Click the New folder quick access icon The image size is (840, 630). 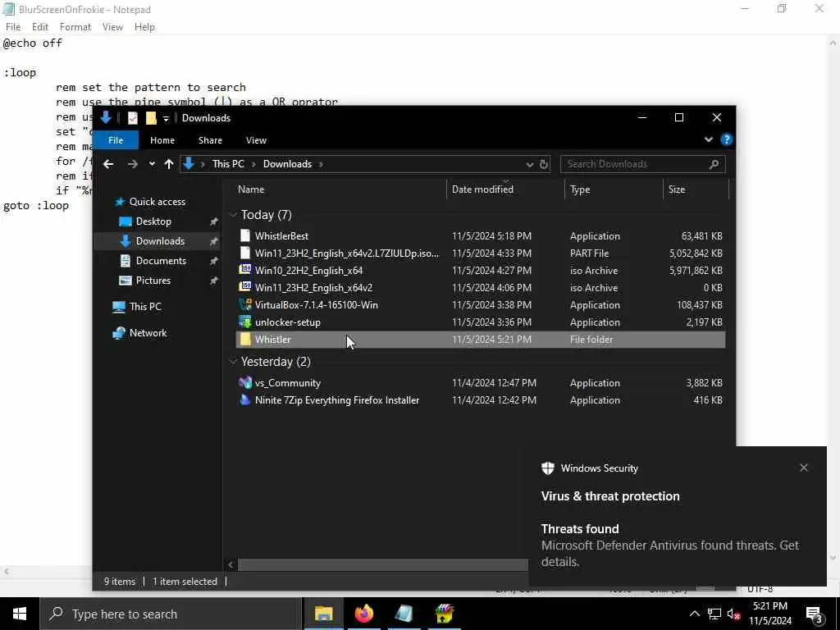coord(151,118)
